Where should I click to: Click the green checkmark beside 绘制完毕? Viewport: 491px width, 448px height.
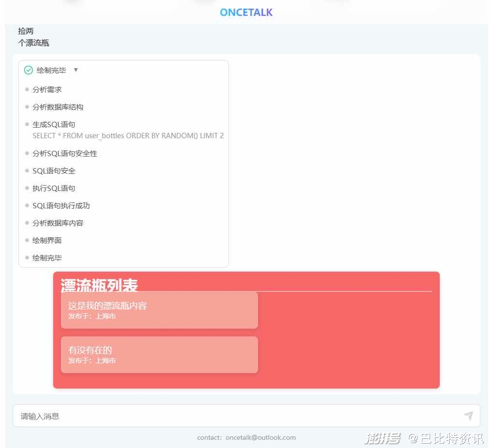pyautogui.click(x=29, y=70)
